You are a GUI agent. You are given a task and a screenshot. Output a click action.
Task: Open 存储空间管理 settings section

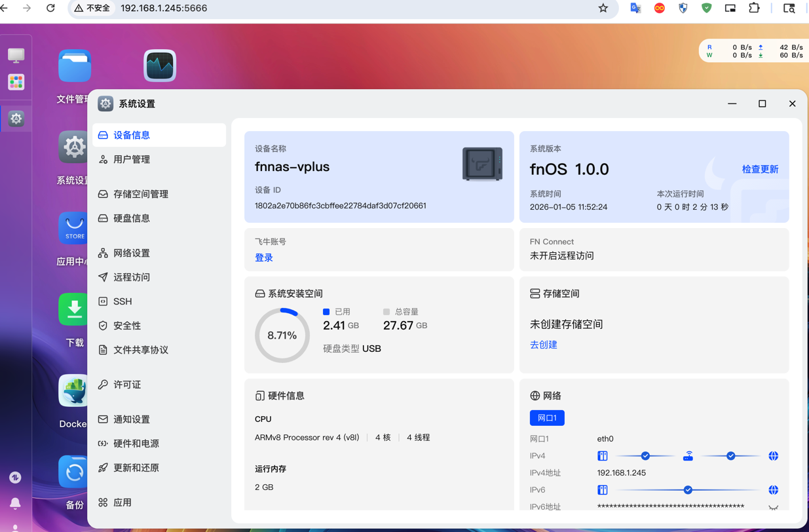pyautogui.click(x=141, y=194)
